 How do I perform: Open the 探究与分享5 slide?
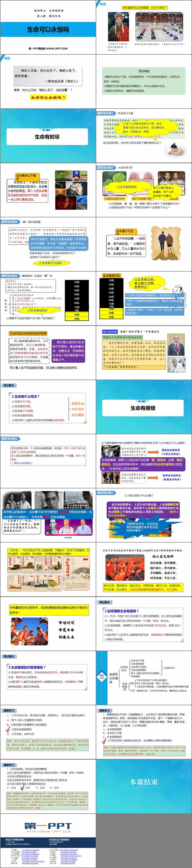click(48, 461)
